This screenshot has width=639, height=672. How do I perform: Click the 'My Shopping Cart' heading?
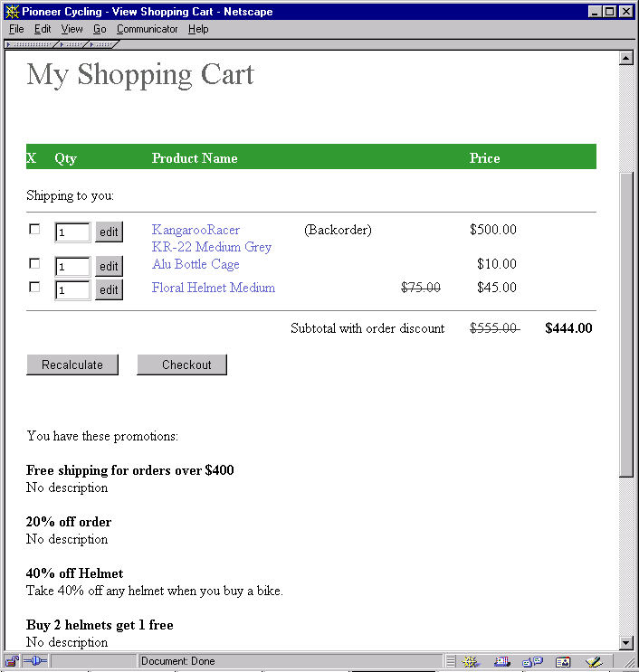pyautogui.click(x=140, y=75)
